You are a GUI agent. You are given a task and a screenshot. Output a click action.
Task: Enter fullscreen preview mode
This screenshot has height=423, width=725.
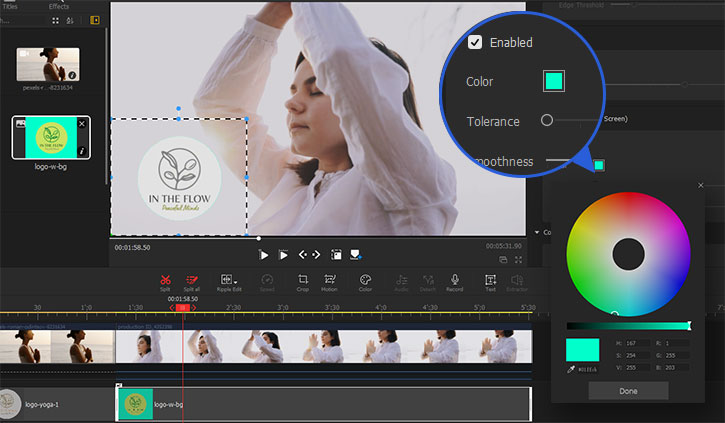pos(518,260)
